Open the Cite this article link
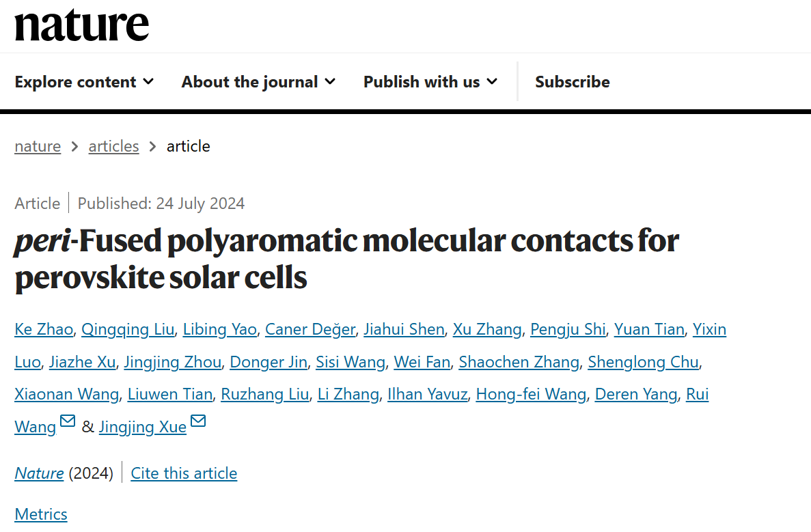This screenshot has height=532, width=811. pyautogui.click(x=184, y=473)
